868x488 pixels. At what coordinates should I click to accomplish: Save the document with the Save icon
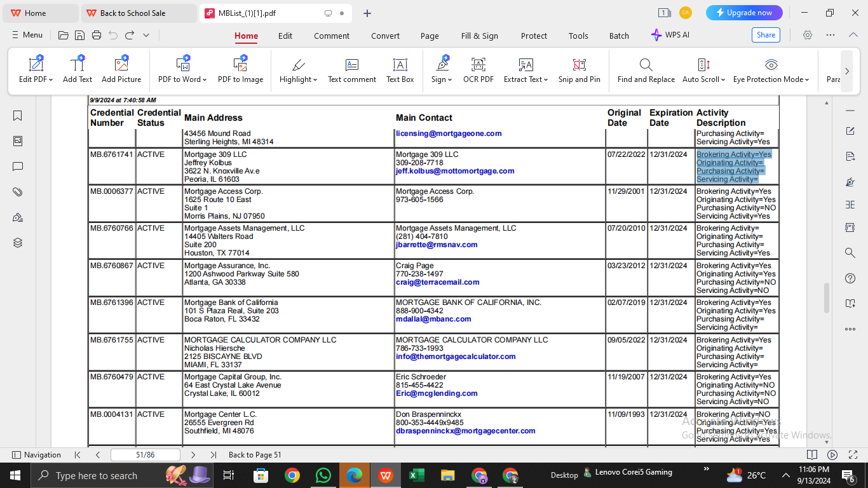point(80,36)
